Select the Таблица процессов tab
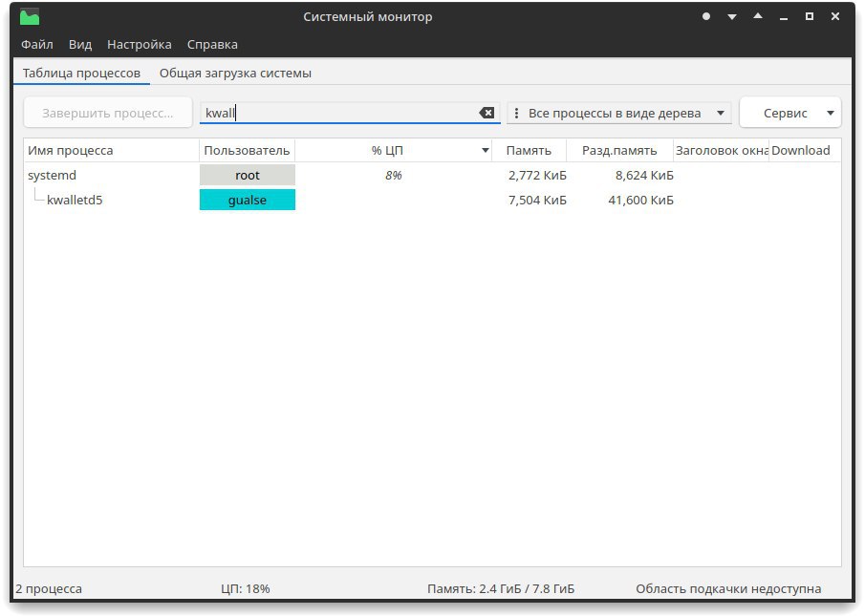Screen dimensions: 865x616 pyautogui.click(x=81, y=73)
